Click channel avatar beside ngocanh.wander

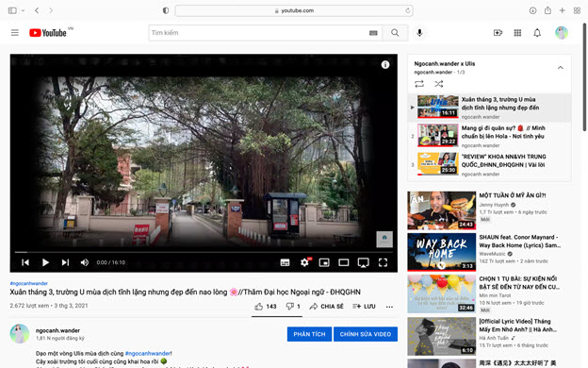[x=20, y=334]
